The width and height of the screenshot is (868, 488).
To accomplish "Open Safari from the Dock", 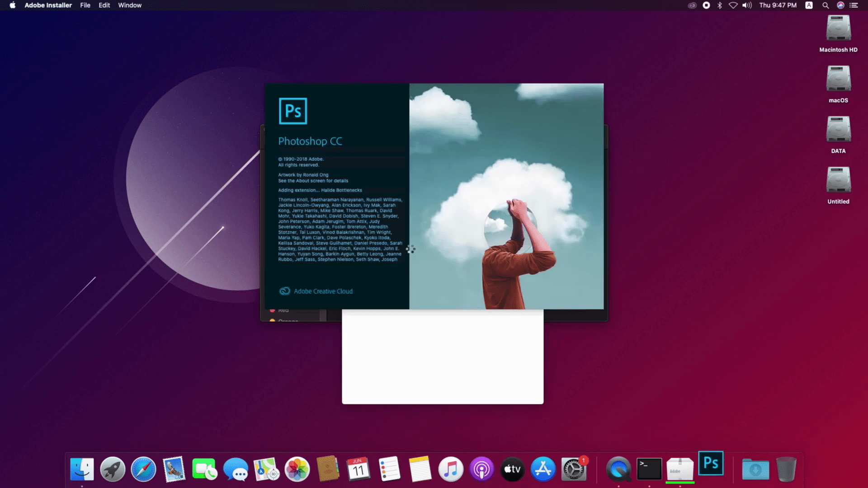I will tap(143, 469).
